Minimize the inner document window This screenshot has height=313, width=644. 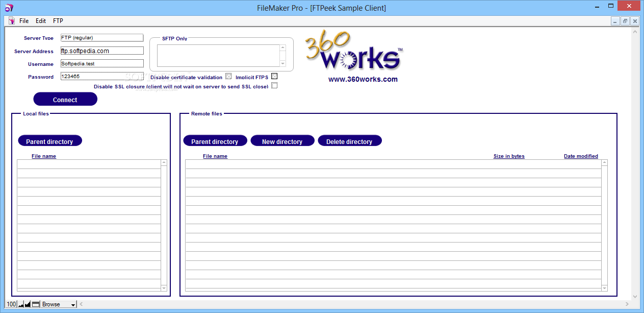pyautogui.click(x=615, y=21)
